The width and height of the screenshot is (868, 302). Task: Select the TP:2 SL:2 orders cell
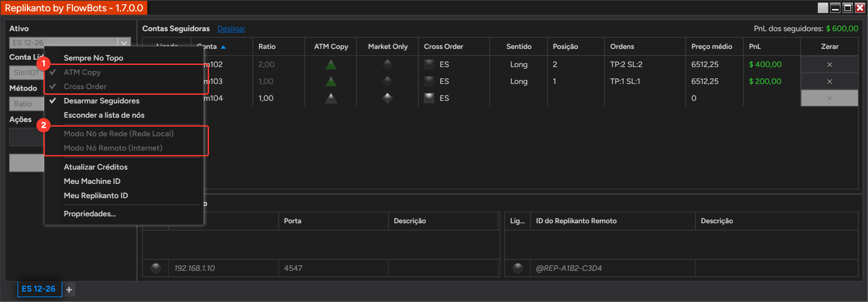pyautogui.click(x=626, y=64)
